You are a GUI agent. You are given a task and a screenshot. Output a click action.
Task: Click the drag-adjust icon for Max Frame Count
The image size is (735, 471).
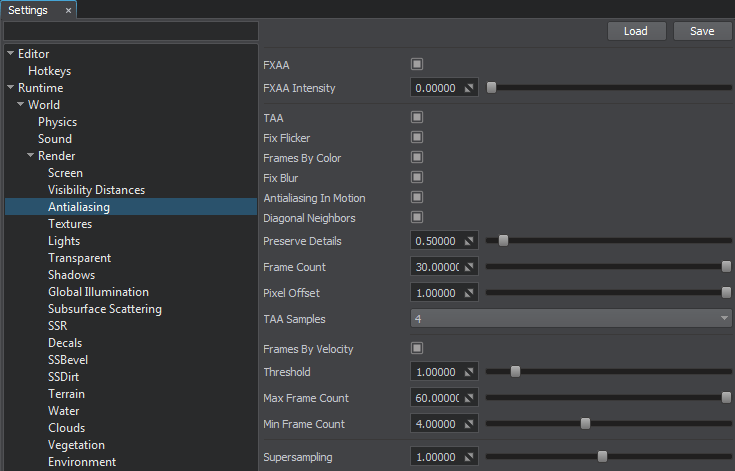tap(470, 398)
